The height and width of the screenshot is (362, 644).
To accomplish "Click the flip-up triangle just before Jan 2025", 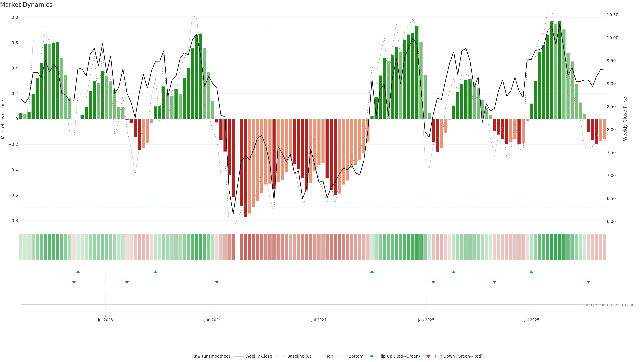I will (x=372, y=272).
